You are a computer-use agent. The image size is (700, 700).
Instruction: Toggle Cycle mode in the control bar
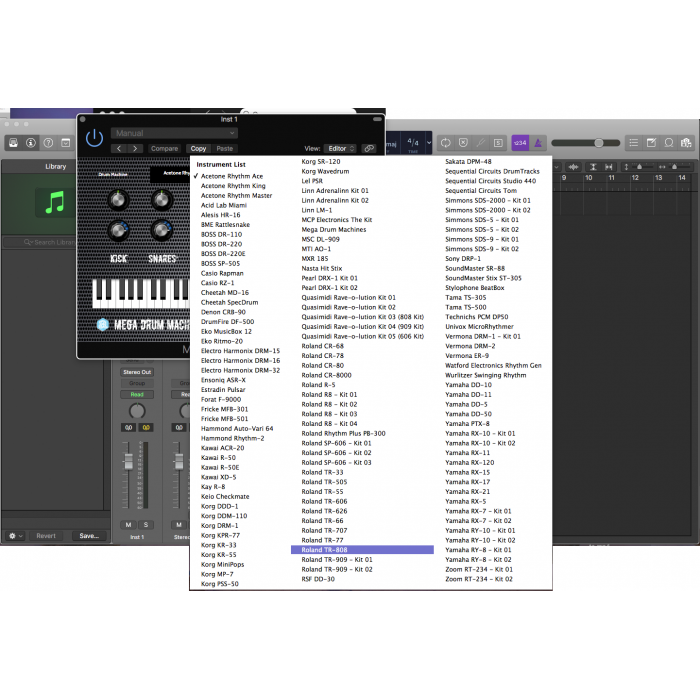coord(446,143)
